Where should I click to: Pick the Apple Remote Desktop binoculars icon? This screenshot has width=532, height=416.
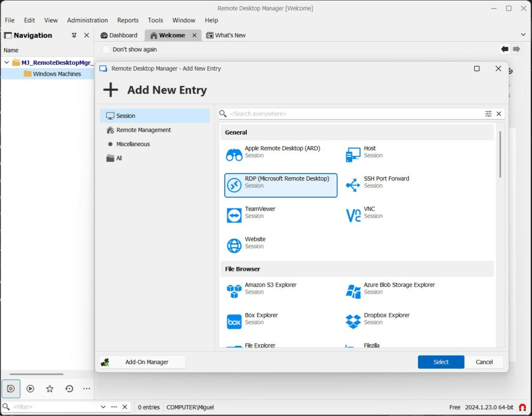[234, 155]
